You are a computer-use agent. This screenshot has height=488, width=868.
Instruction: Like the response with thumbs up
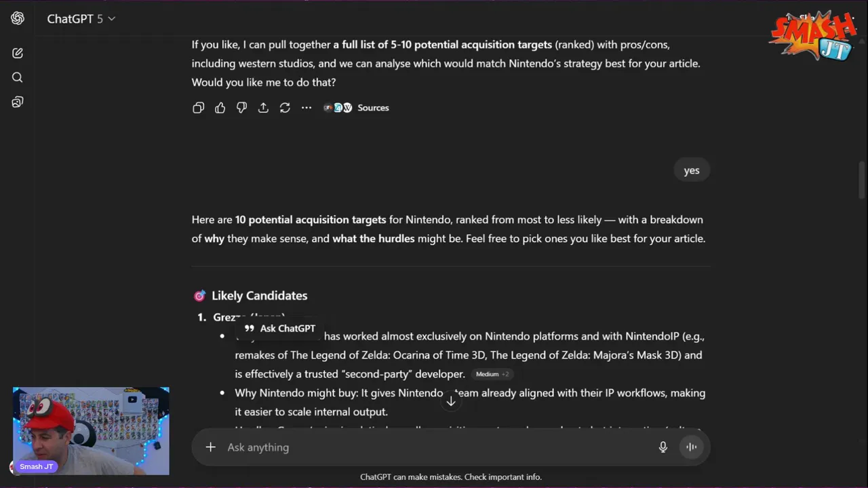[220, 108]
